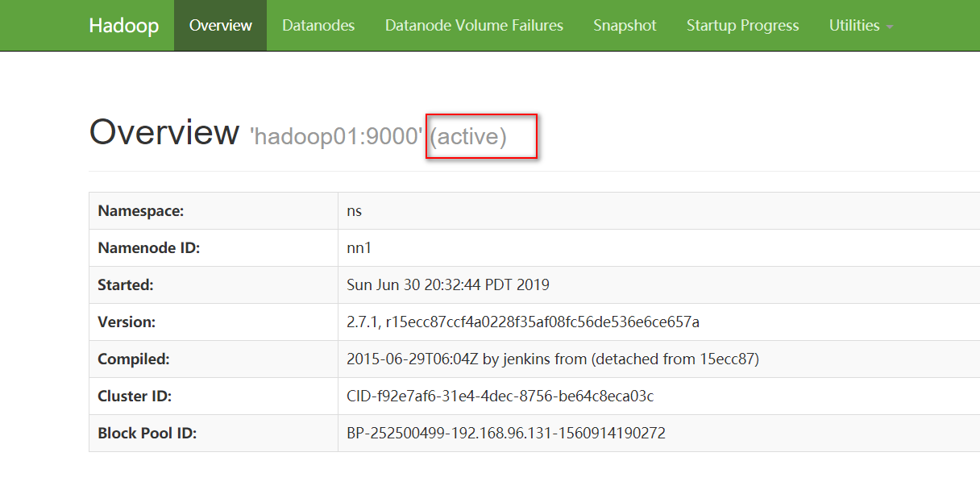
Task: Select the 2015-06-29T06:04Z compiled value
Action: point(553,359)
